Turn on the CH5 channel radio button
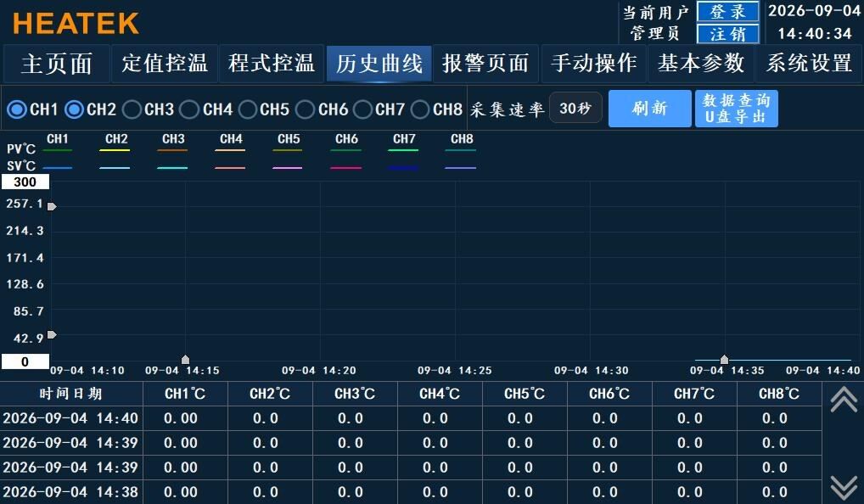This screenshot has width=864, height=504. tap(248, 109)
